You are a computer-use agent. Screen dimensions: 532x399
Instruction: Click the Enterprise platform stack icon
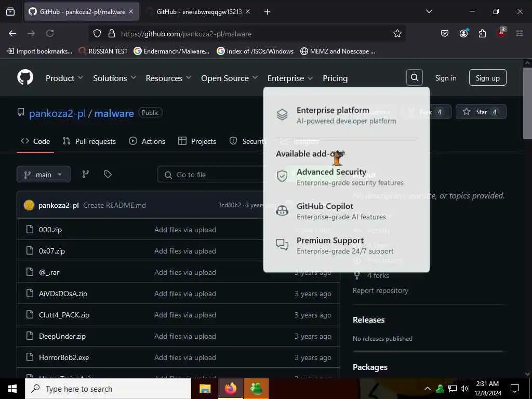coord(282,114)
